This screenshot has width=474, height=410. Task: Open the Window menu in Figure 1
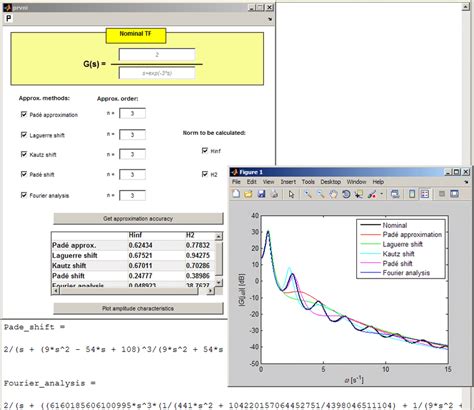[x=356, y=182]
